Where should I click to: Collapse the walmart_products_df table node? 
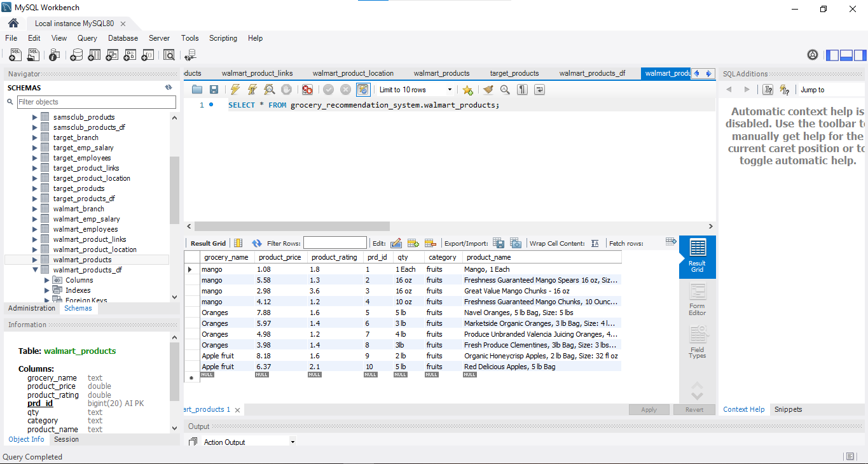[x=36, y=270]
